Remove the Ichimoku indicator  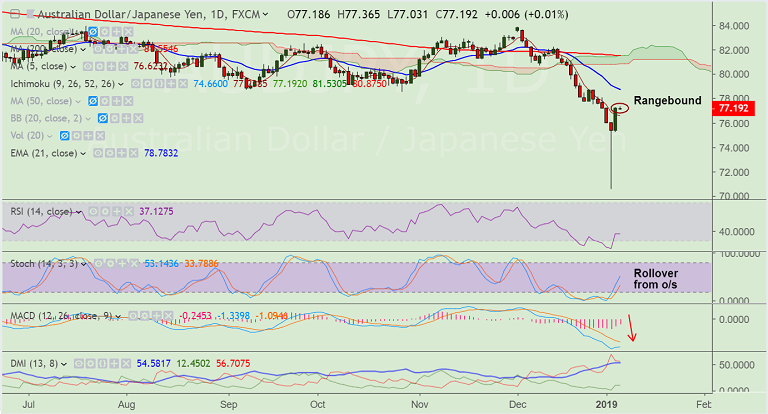183,84
